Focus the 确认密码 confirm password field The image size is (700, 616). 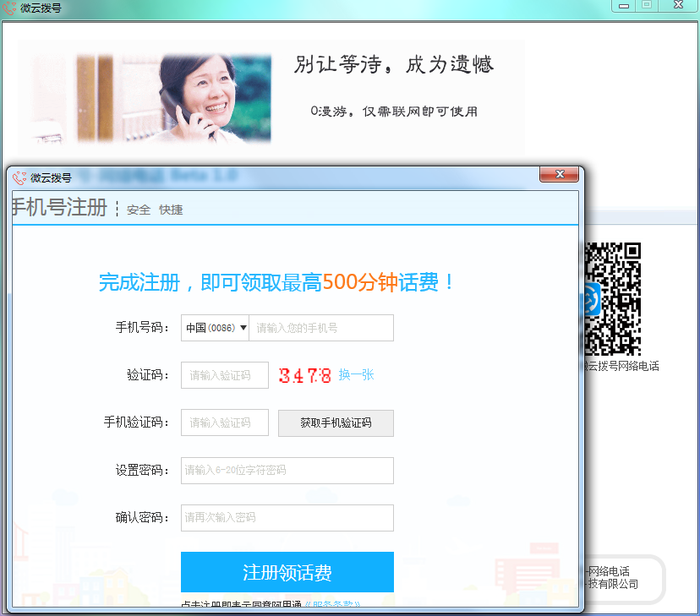[287, 517]
